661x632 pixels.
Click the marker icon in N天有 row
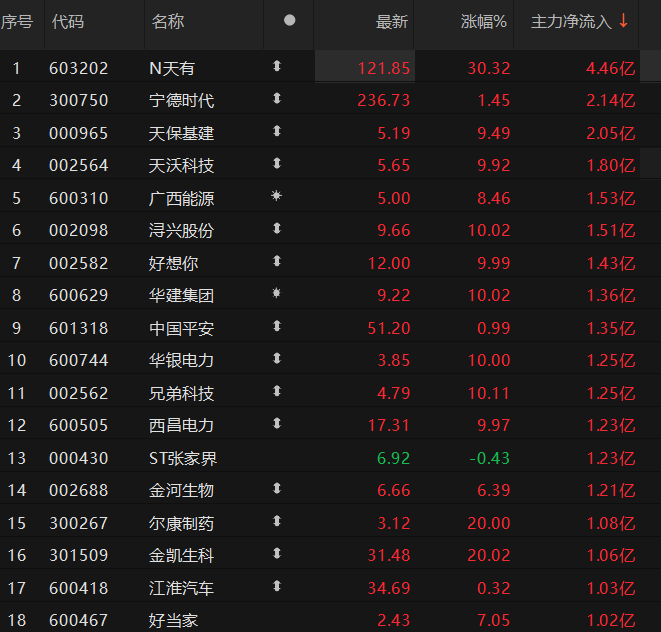tap(277, 66)
